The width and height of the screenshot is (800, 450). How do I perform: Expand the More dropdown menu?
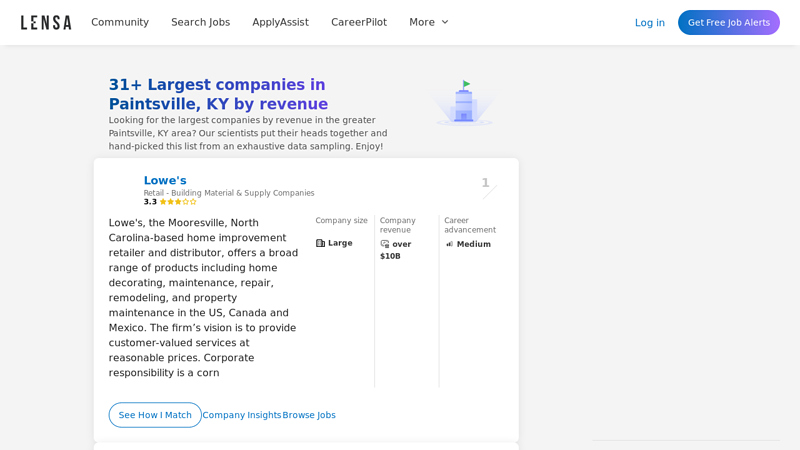429,22
